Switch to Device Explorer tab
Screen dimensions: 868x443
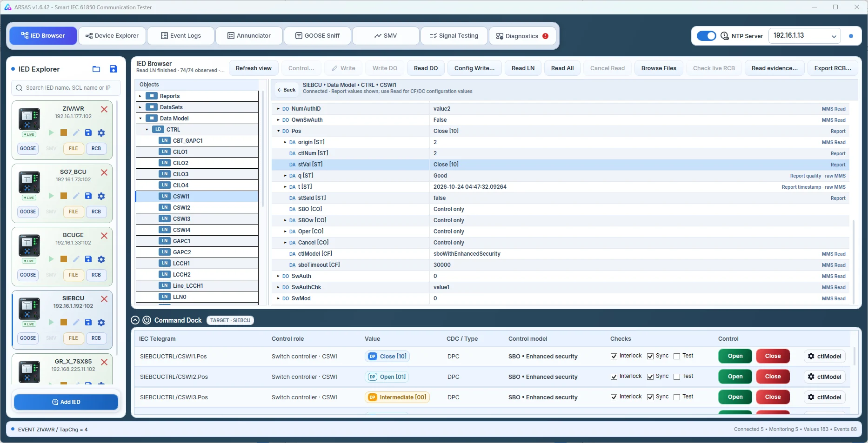pos(112,36)
